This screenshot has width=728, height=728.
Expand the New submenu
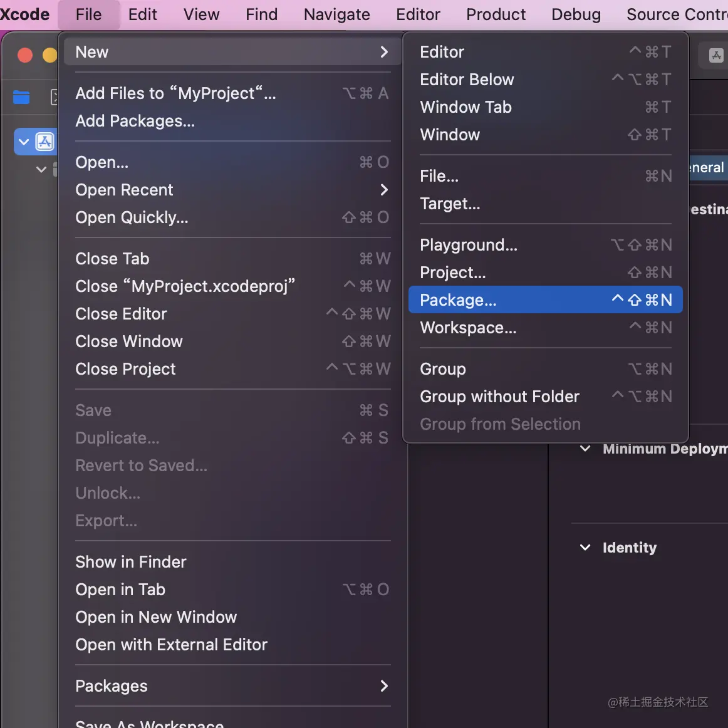point(232,51)
